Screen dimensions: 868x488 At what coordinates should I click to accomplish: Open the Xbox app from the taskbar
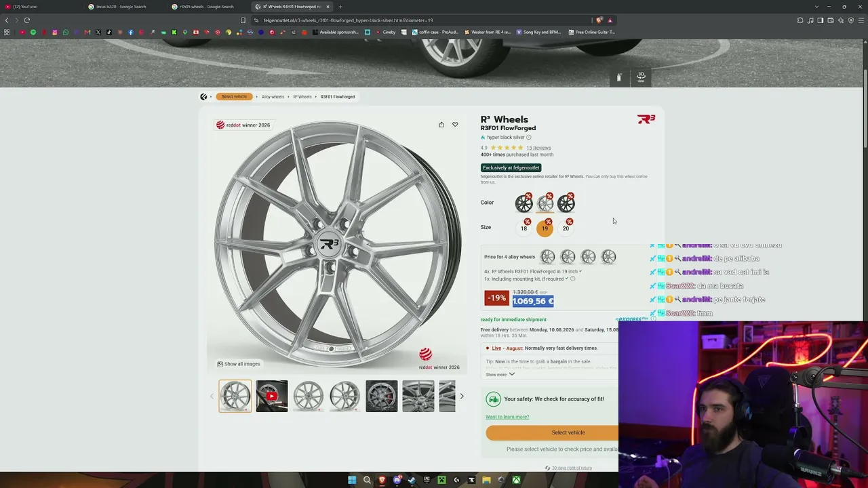coord(516,481)
